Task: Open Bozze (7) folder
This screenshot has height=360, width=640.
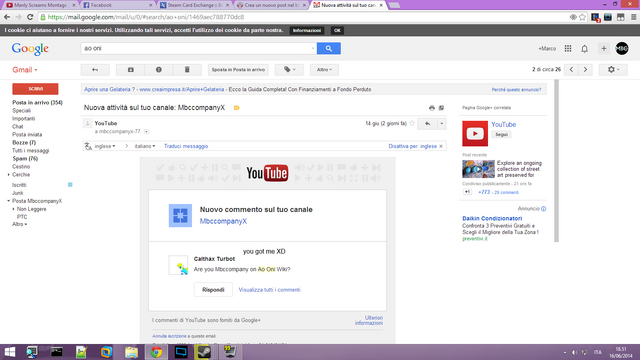Action: pyautogui.click(x=24, y=142)
